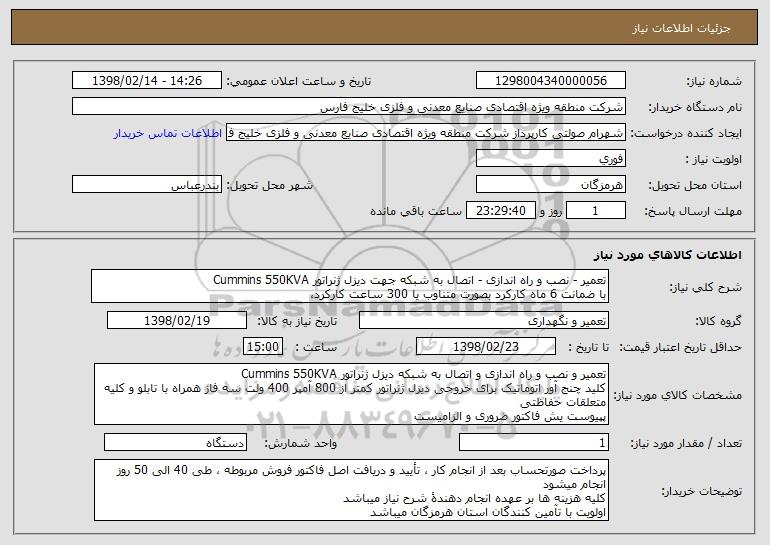Click the گروه کالا field تعمیر و نگهداری
This screenshot has width=770, height=545.
coord(484,321)
